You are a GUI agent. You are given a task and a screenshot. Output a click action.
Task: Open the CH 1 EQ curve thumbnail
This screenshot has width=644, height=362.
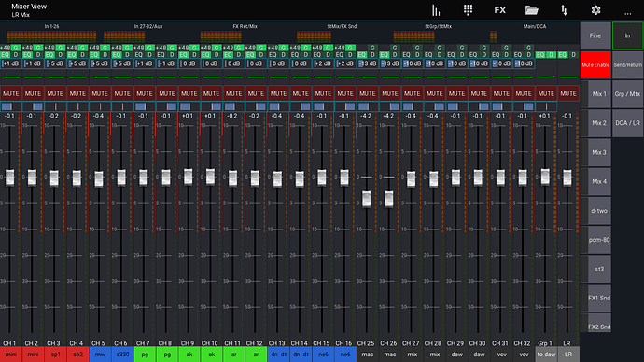[x=10, y=77]
